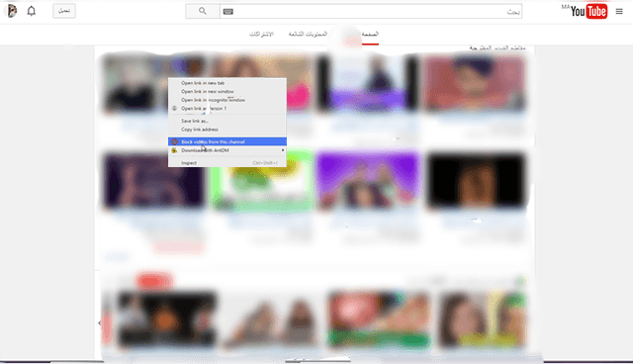Open the on-screen keyboard icon in search

coord(228,12)
